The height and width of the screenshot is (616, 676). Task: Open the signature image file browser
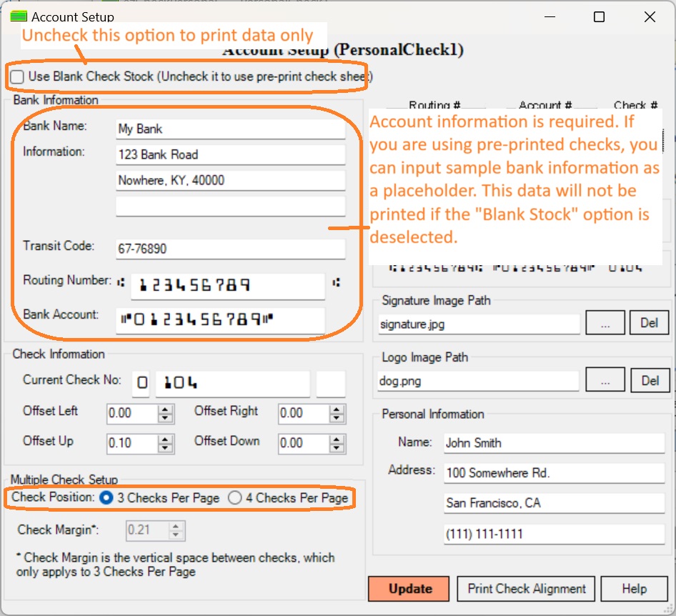pos(605,323)
